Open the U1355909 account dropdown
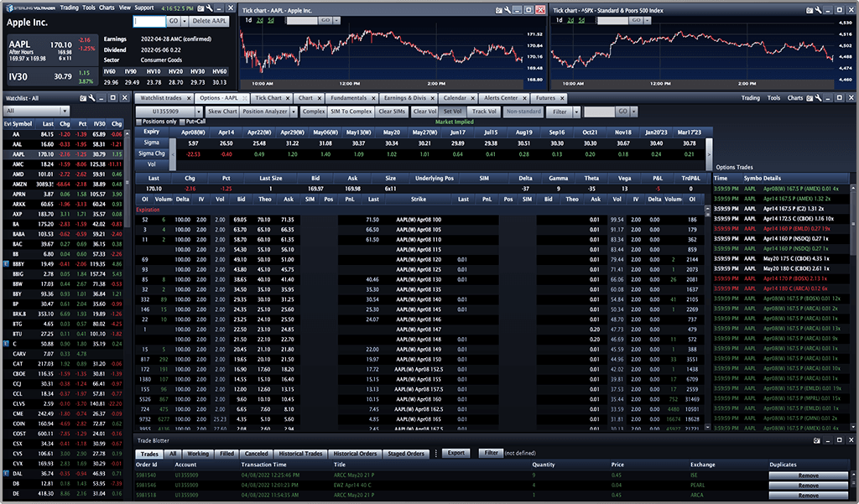This screenshot has height=504, width=859. [x=200, y=112]
